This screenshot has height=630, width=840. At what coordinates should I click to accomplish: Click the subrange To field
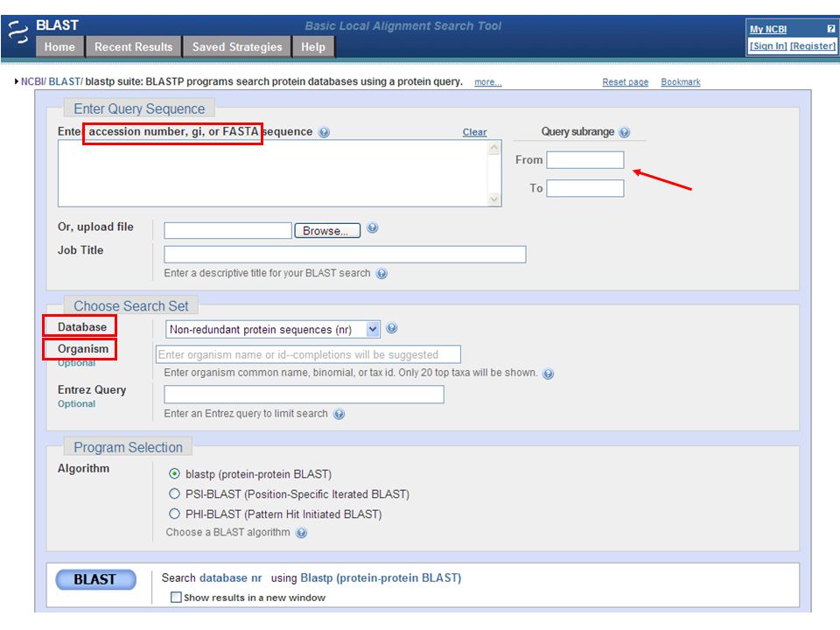585,189
